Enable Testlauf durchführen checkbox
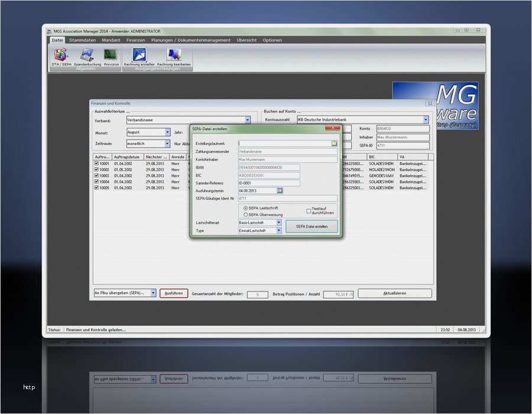The image size is (532, 414). [309, 211]
